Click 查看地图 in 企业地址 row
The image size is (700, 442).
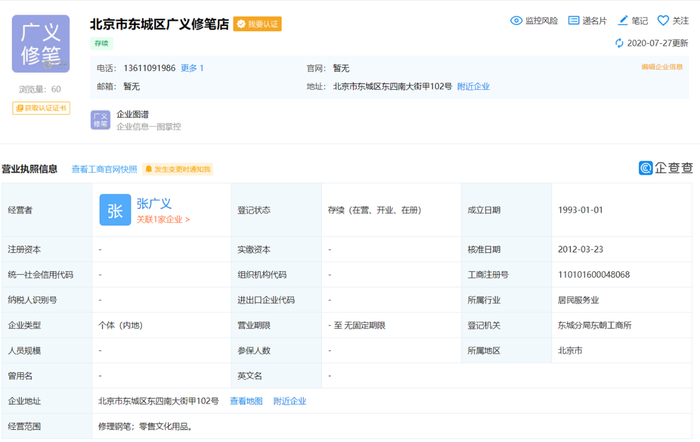246,401
